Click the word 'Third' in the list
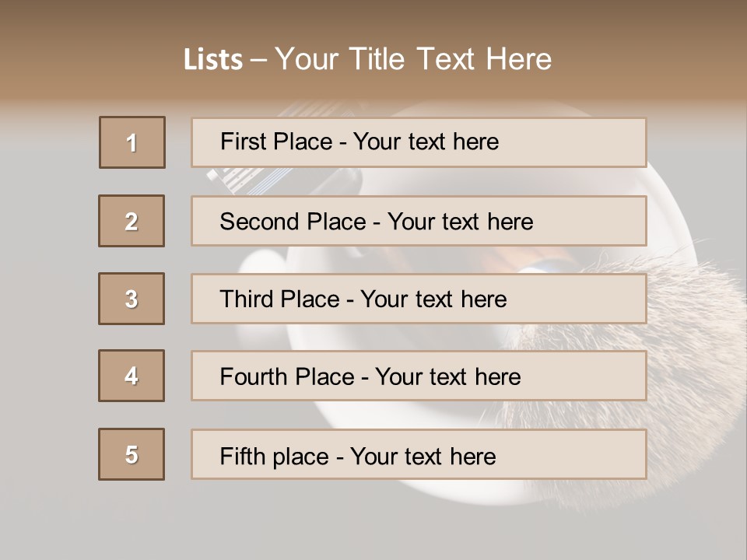Image resolution: width=747 pixels, height=560 pixels. point(247,299)
